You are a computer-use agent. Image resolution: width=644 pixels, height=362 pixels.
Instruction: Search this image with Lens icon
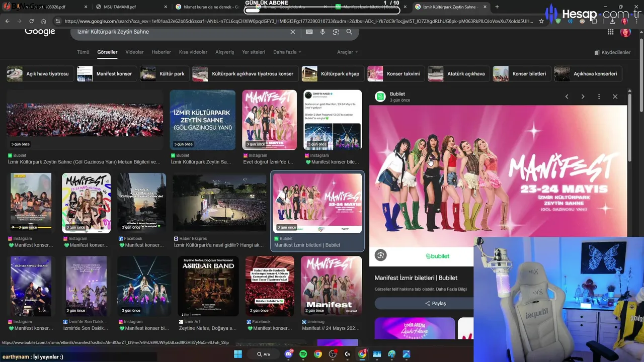(381, 255)
